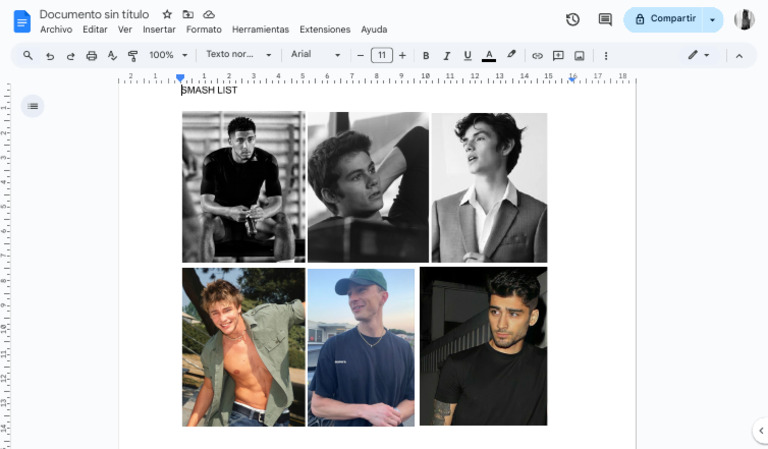The height and width of the screenshot is (449, 768).
Task: Add a comment from toolbar
Action: (x=558, y=56)
